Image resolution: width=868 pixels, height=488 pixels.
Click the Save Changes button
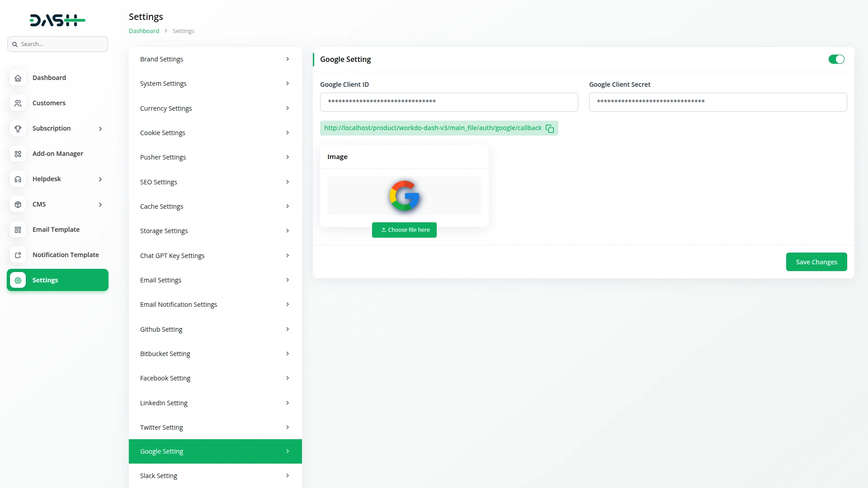click(x=816, y=262)
